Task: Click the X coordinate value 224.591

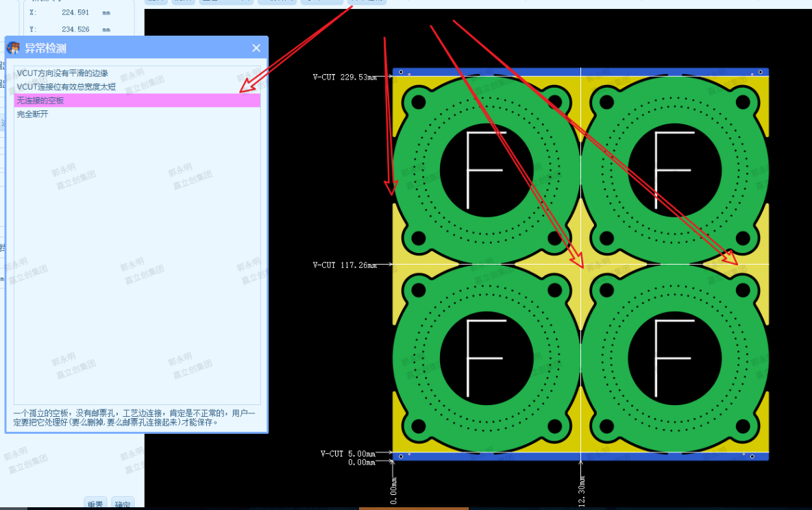Action: pyautogui.click(x=76, y=12)
